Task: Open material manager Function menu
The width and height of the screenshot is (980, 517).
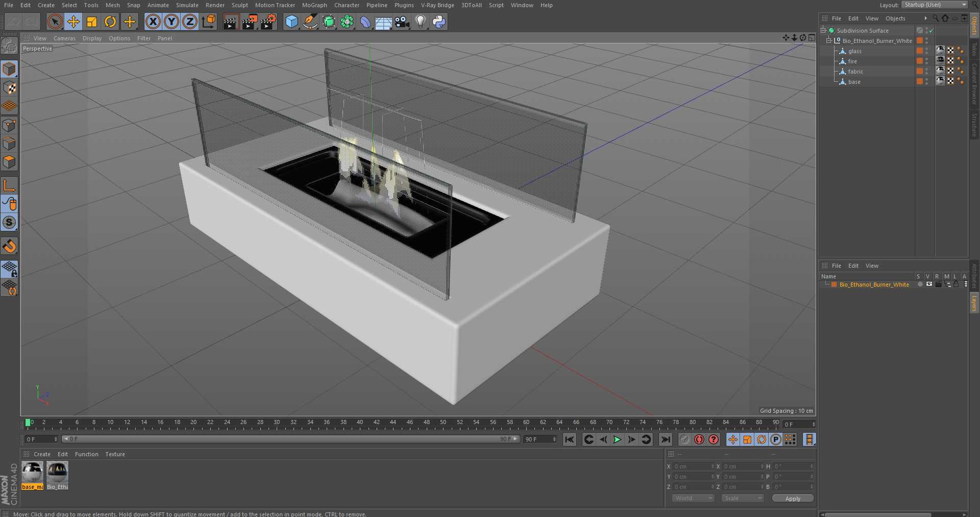Action: 86,454
